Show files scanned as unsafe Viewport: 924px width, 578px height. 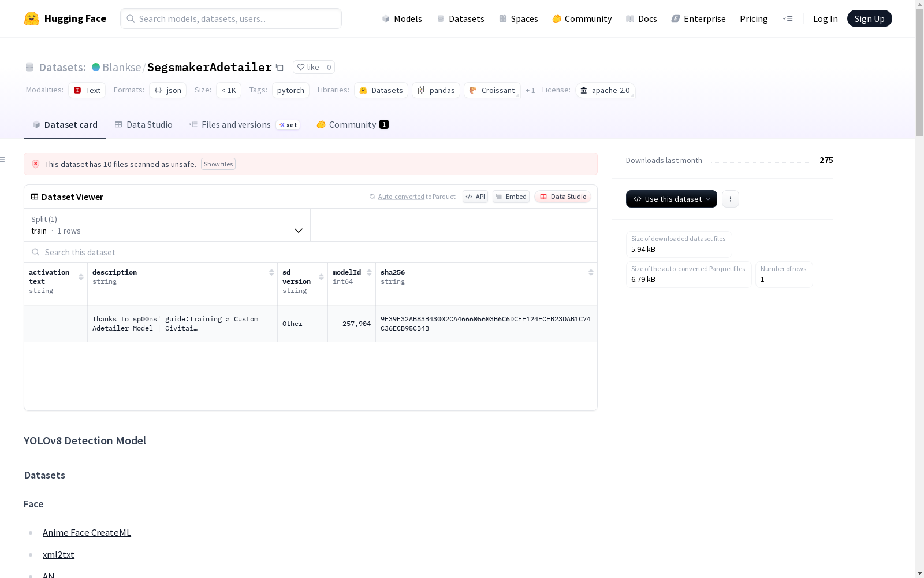(218, 164)
